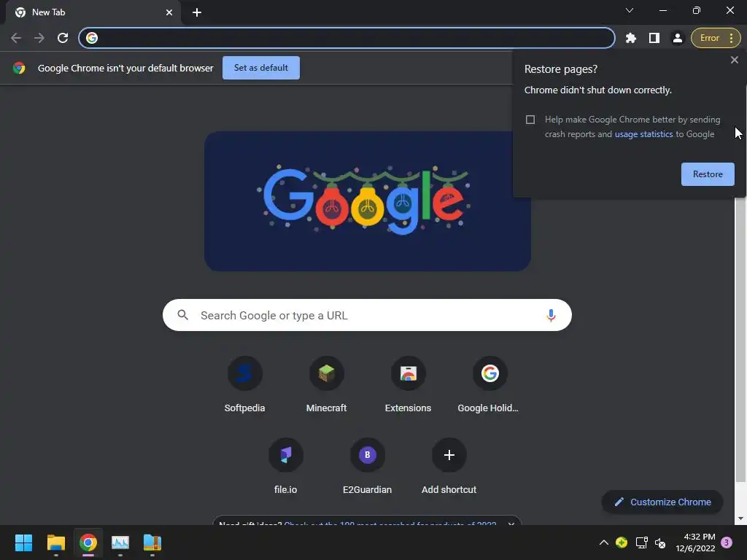The width and height of the screenshot is (747, 560).
Task: Open the Extensions puzzle icon in toolbar
Action: pyautogui.click(x=631, y=38)
